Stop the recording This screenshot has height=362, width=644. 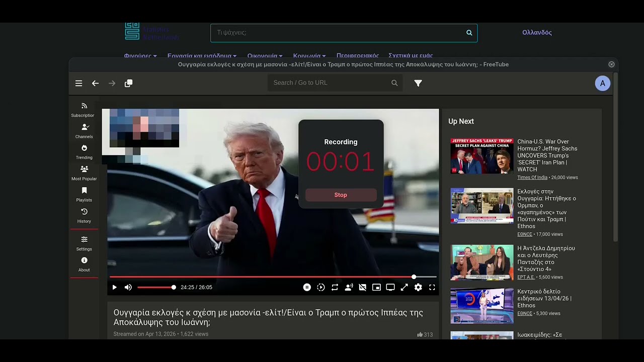pyautogui.click(x=341, y=195)
